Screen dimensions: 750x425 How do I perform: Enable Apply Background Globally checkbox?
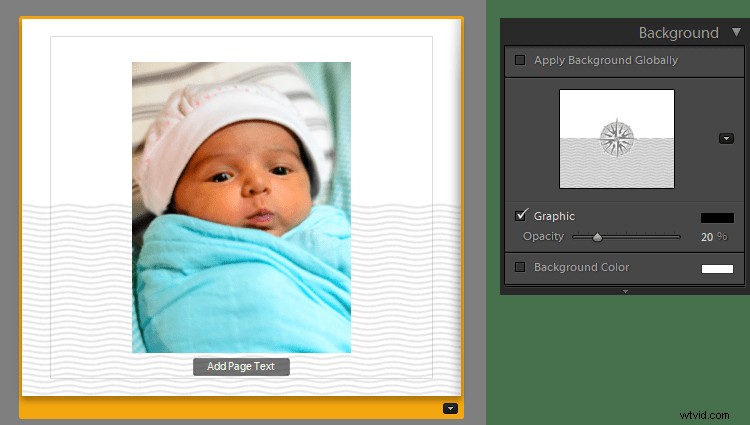pyautogui.click(x=520, y=60)
